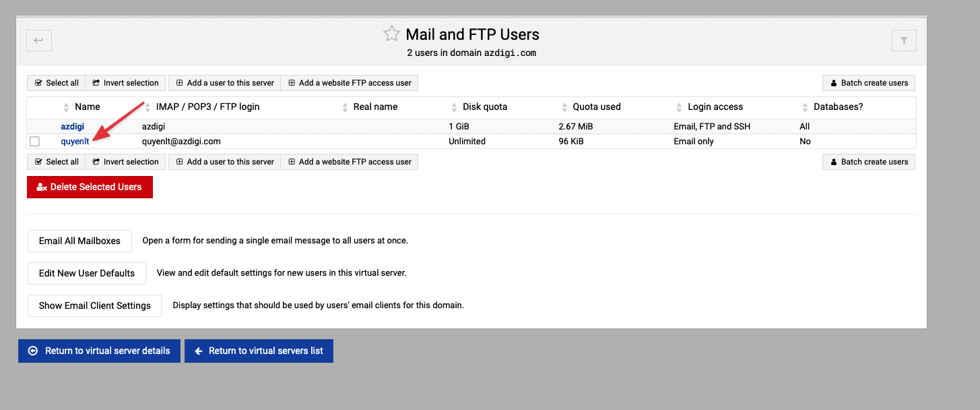Sort by the Quota used column arrows

[x=564, y=107]
